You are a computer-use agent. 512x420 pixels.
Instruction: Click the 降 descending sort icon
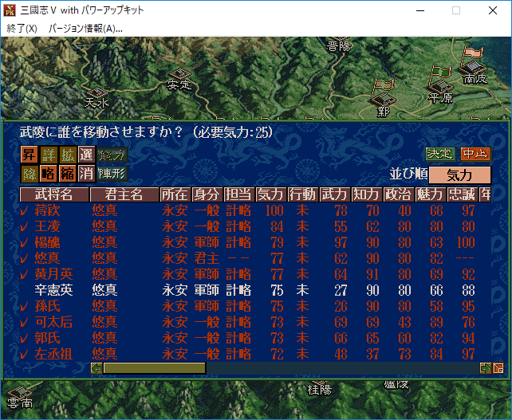pyautogui.click(x=30, y=172)
